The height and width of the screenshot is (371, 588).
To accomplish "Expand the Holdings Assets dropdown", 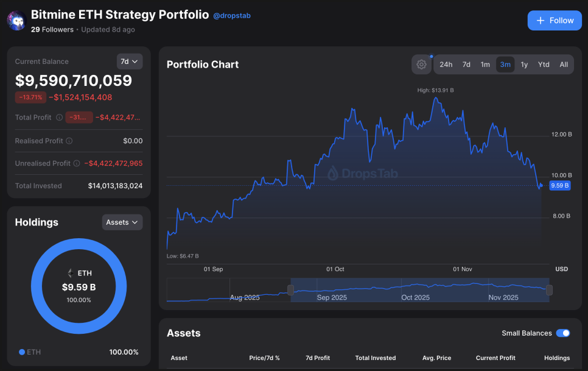I will (x=122, y=222).
